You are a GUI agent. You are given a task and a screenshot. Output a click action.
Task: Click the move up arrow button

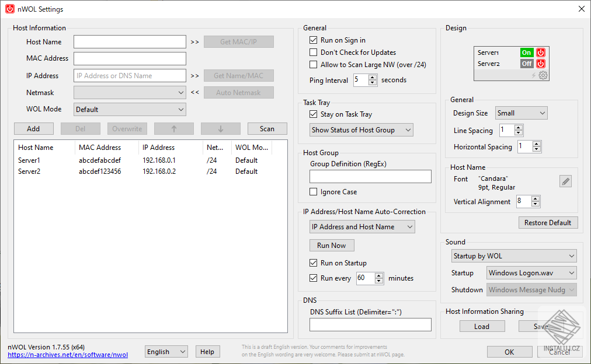tap(174, 129)
